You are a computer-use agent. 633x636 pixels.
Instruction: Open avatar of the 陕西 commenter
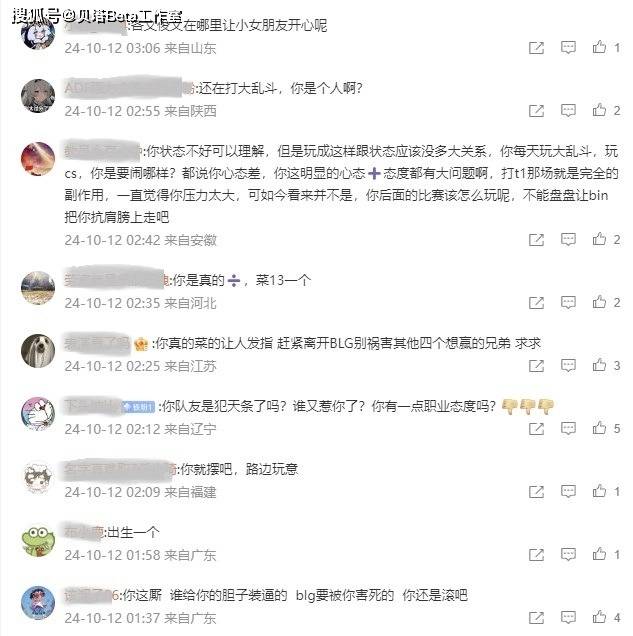click(x=38, y=96)
